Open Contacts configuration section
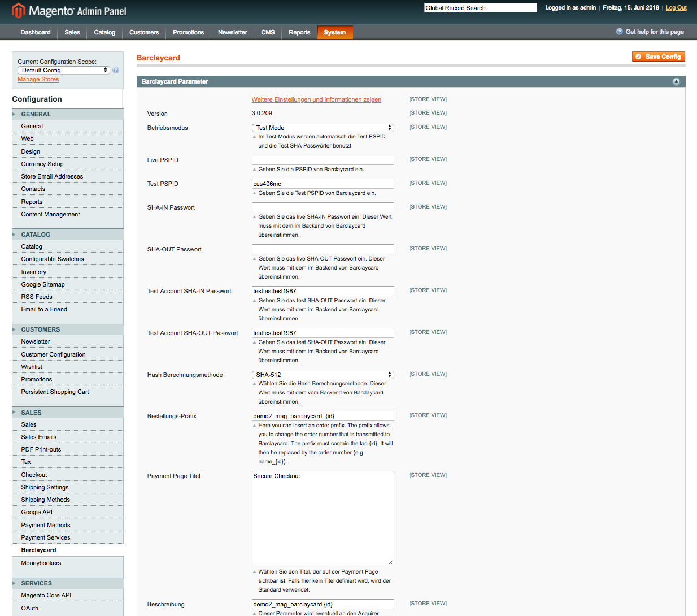Image resolution: width=697 pixels, height=616 pixels. tap(68, 189)
